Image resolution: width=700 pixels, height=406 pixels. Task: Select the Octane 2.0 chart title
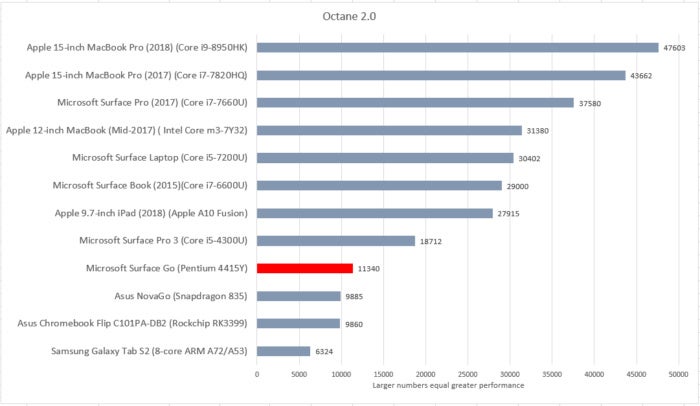click(x=349, y=17)
